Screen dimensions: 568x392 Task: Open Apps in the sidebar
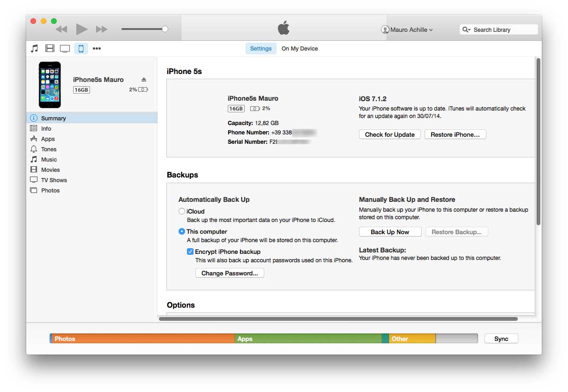(92, 139)
